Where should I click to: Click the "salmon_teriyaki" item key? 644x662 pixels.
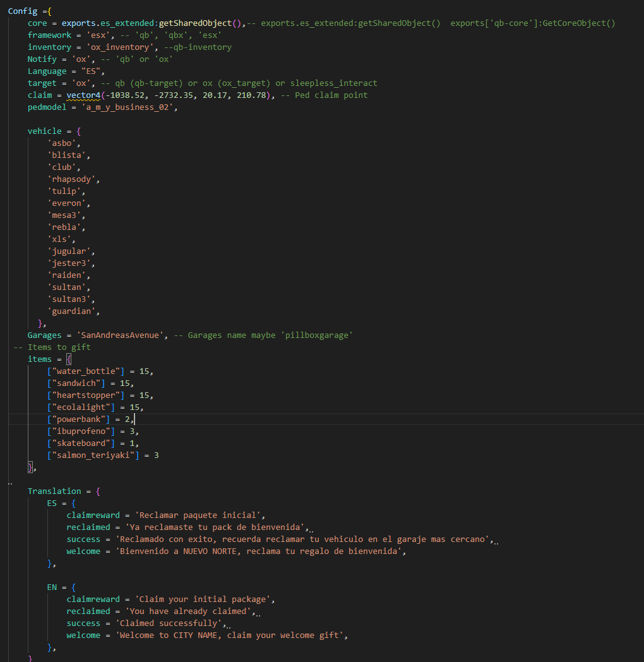pyautogui.click(x=93, y=455)
